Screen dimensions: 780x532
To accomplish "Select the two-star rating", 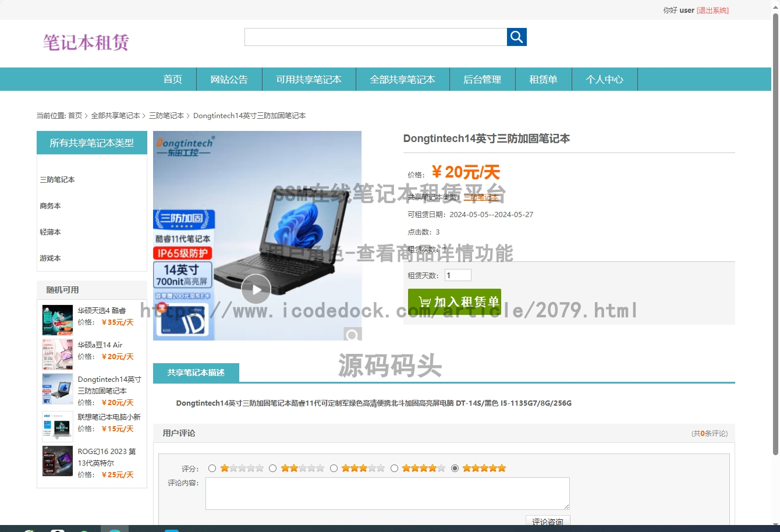I will point(272,468).
